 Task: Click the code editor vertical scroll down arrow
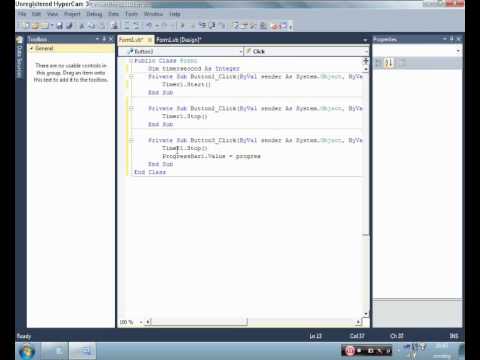(x=366, y=314)
